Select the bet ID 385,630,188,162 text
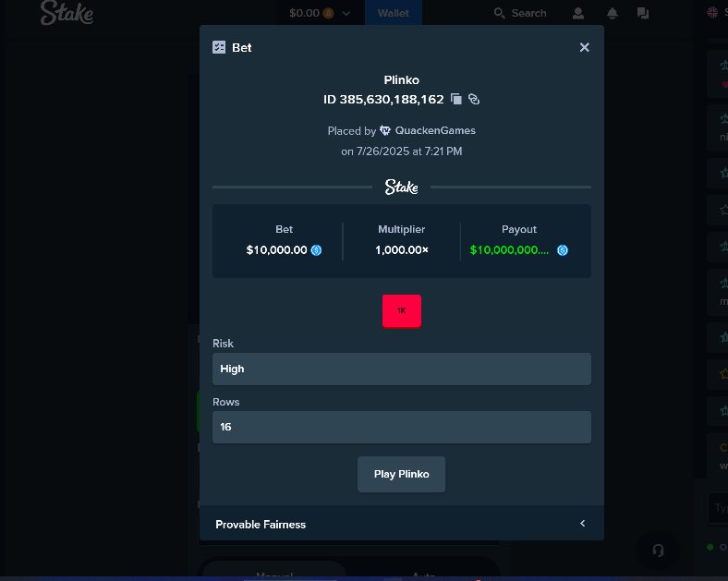 pyautogui.click(x=383, y=100)
